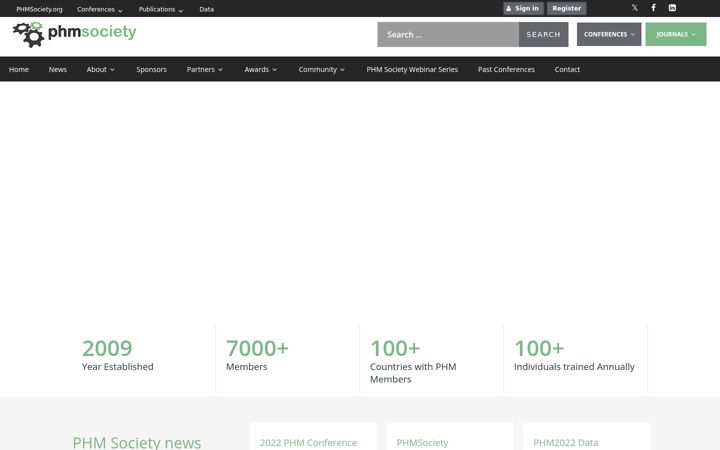Click Individuals trained Annually text
The height and width of the screenshot is (450, 720).
point(574,366)
